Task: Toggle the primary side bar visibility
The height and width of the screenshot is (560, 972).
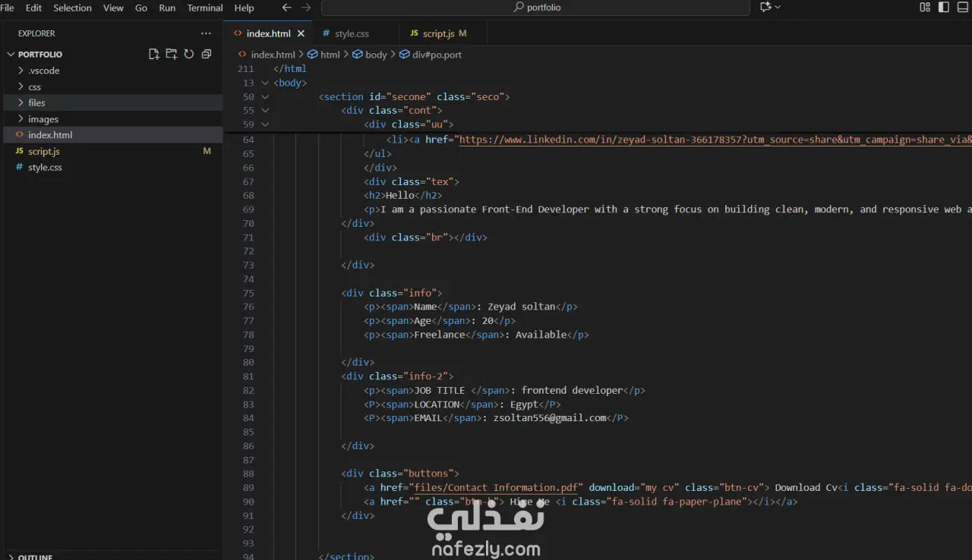Action: (944, 8)
